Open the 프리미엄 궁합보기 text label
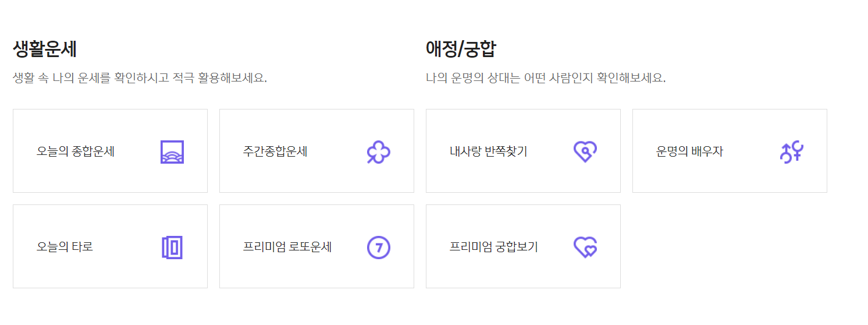The width and height of the screenshot is (868, 325). (494, 247)
